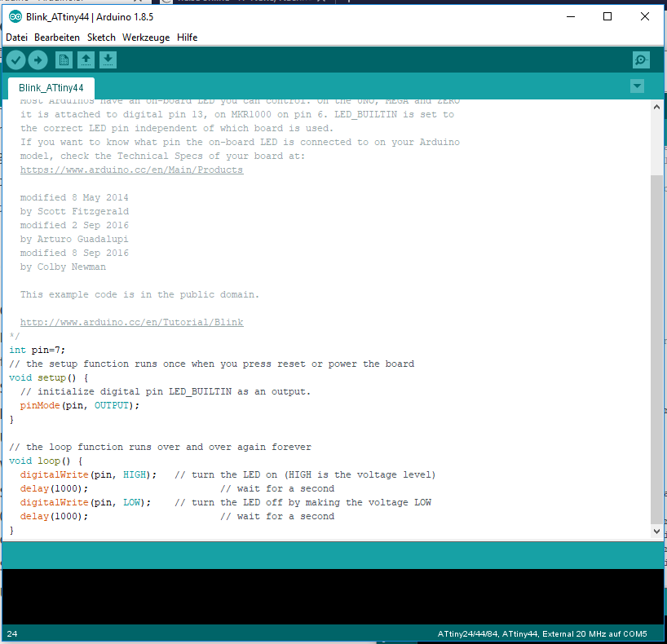Expand the tab options dropdown arrow
Screen dimensions: 667x644
[637, 86]
